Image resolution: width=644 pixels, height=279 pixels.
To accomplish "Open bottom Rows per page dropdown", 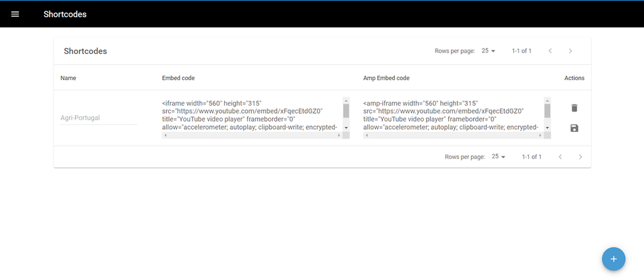I will (498, 157).
